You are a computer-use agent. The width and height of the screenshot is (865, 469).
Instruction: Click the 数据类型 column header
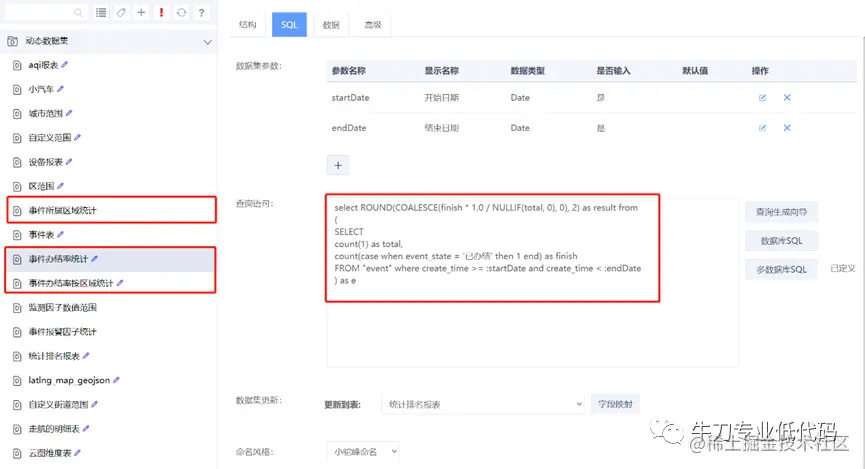(x=527, y=71)
